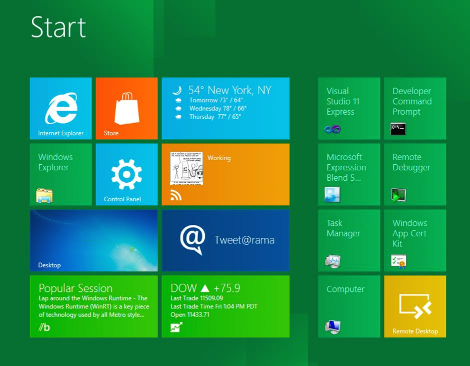Click the 'Last Trade 11509.09' line

(197, 298)
